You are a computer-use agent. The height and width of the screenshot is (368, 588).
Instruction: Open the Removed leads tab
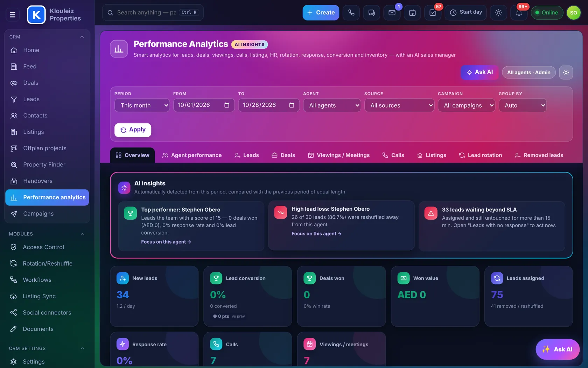(539, 155)
